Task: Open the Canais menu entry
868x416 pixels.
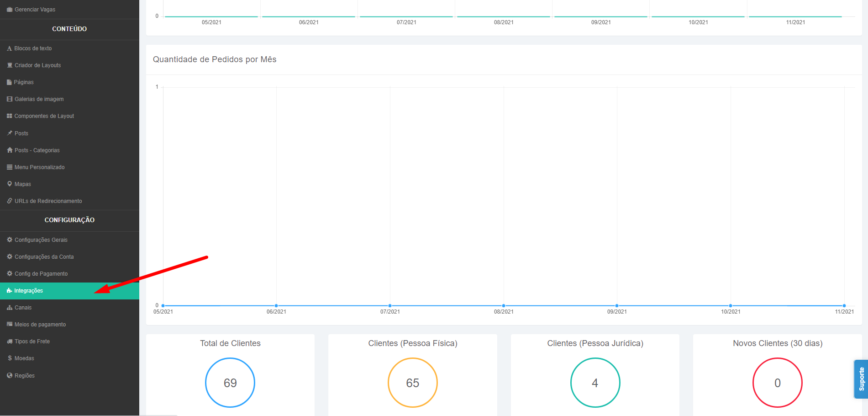Action: click(69, 308)
